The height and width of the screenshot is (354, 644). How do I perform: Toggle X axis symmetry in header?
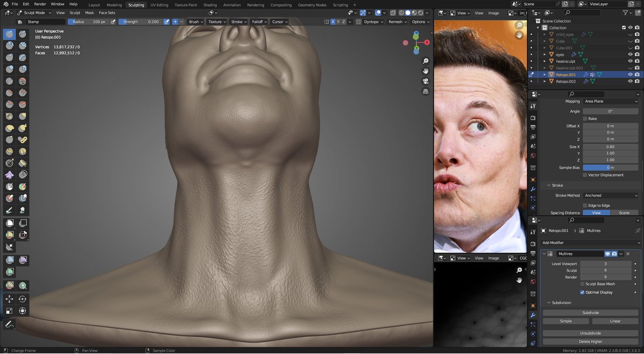pyautogui.click(x=333, y=22)
